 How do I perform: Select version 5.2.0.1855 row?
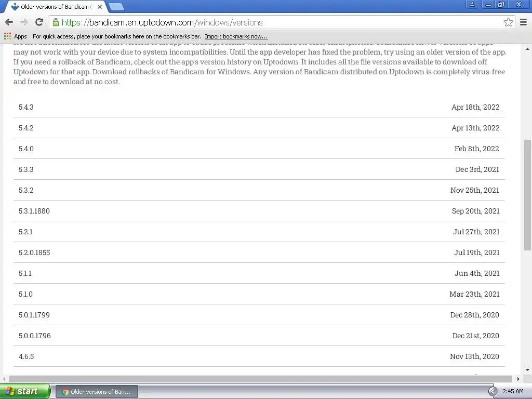[259, 252]
